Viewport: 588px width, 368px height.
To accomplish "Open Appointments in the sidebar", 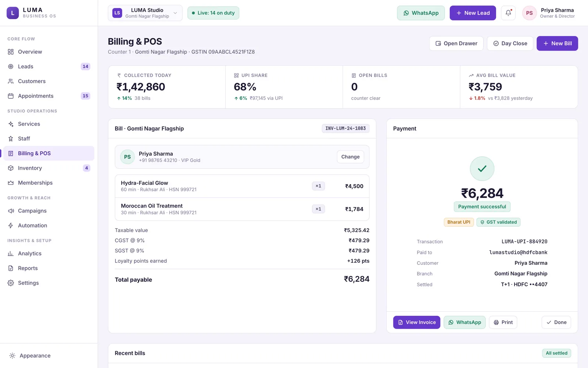I will pos(49,96).
